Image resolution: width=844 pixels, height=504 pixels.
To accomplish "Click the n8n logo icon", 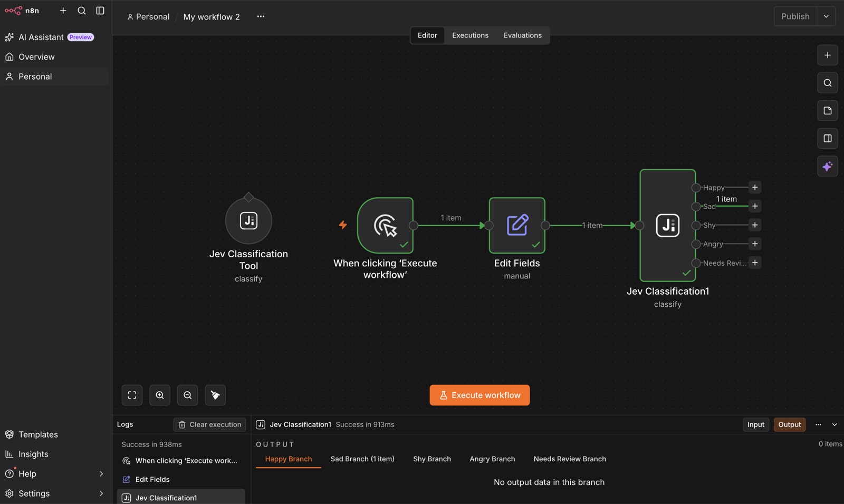I will (x=13, y=11).
